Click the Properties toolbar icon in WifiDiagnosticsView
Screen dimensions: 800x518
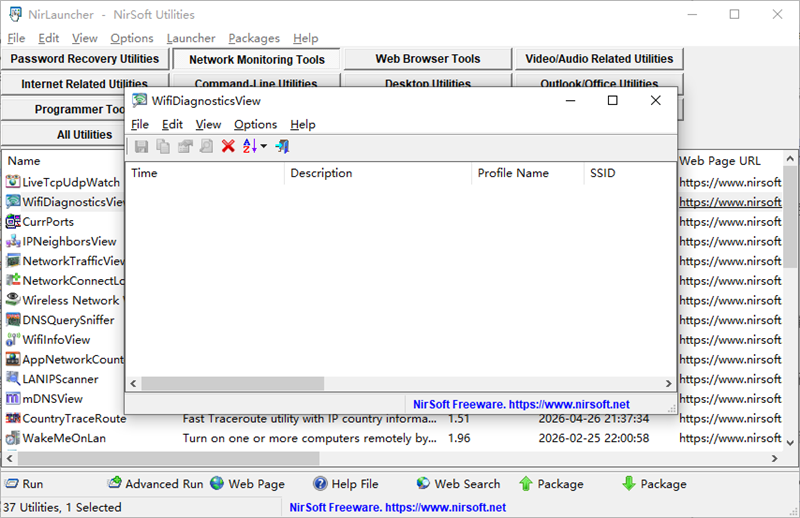pos(185,147)
